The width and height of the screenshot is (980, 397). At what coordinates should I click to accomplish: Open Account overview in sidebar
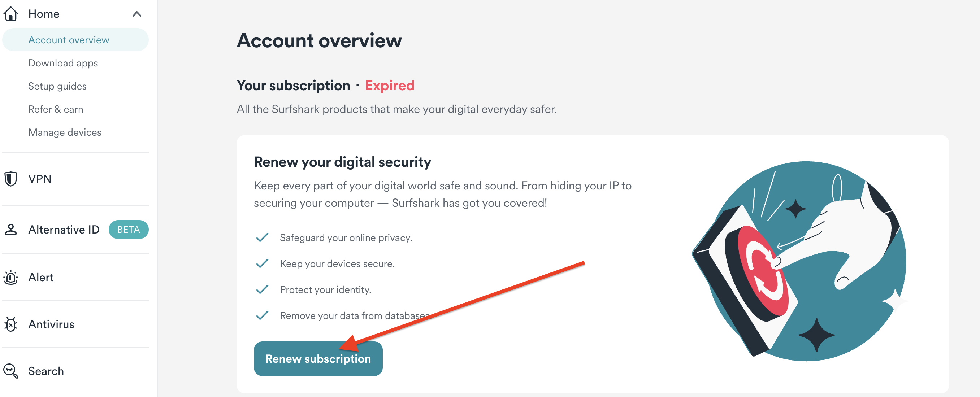tap(69, 40)
